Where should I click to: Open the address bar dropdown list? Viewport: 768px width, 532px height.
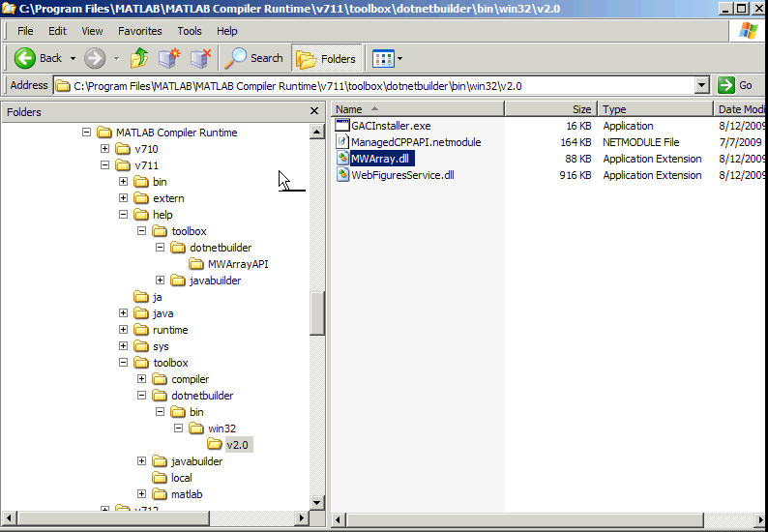(x=702, y=86)
